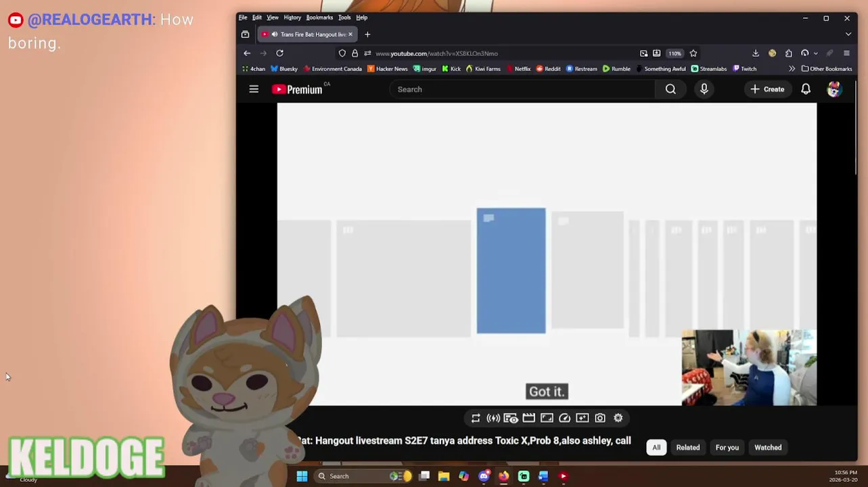Open the browser downloads arrow icon
Image resolution: width=868 pixels, height=487 pixels.
pyautogui.click(x=756, y=53)
